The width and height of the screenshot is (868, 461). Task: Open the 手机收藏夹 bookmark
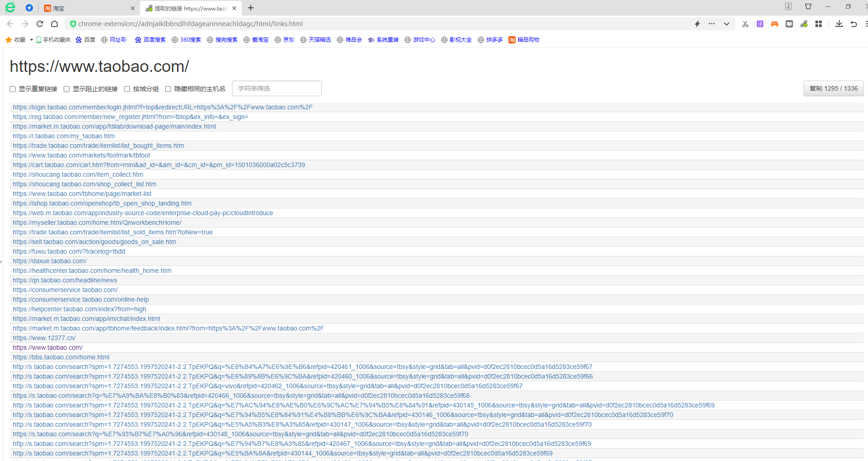[54, 40]
